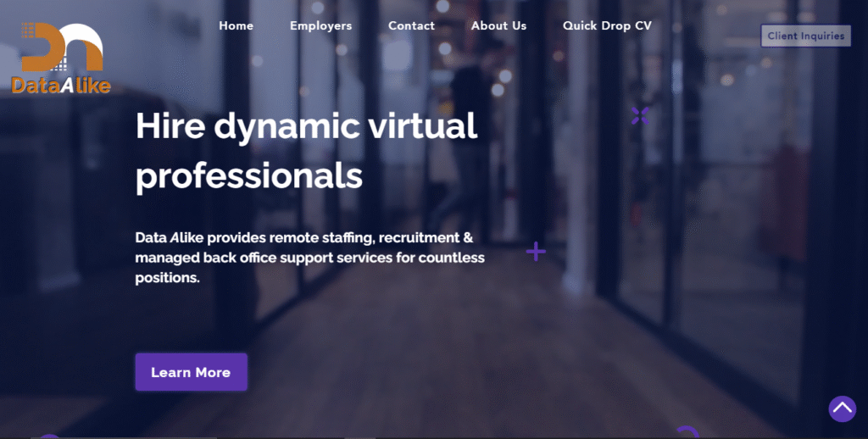Click the 'Hire dynamic virtual professionals' headline
Screen dimensions: 868x439
click(x=306, y=150)
